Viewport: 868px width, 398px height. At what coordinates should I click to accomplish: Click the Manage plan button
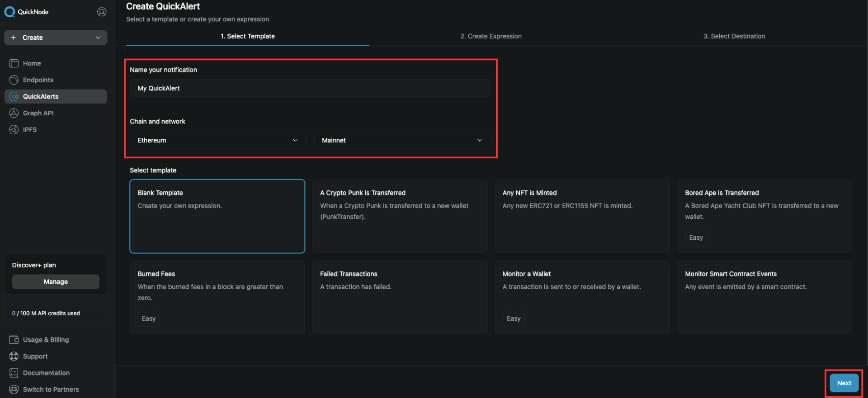tap(56, 282)
